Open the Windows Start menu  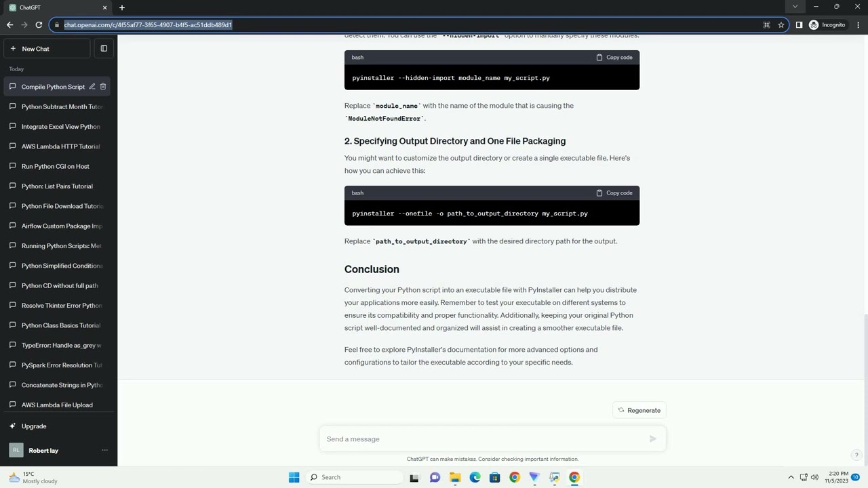pos(294,477)
